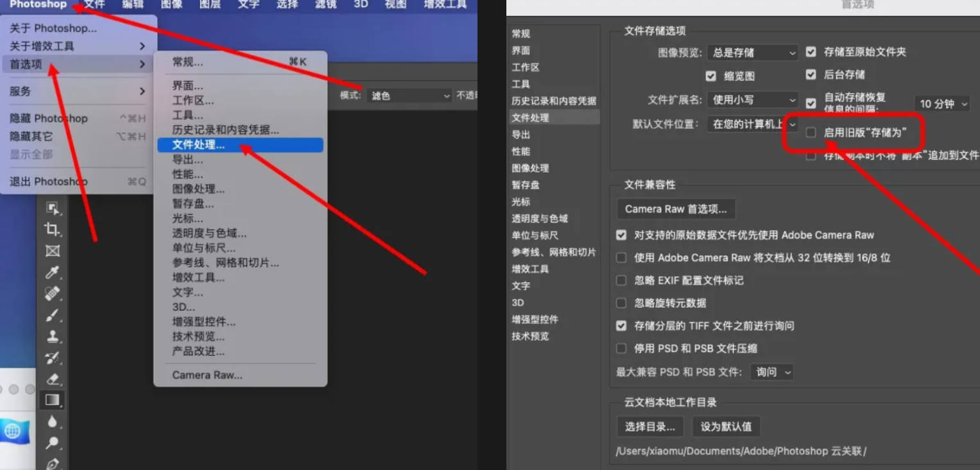Image resolution: width=980 pixels, height=470 pixels.
Task: Open the 默认文件位置 dropdown
Action: (753, 124)
